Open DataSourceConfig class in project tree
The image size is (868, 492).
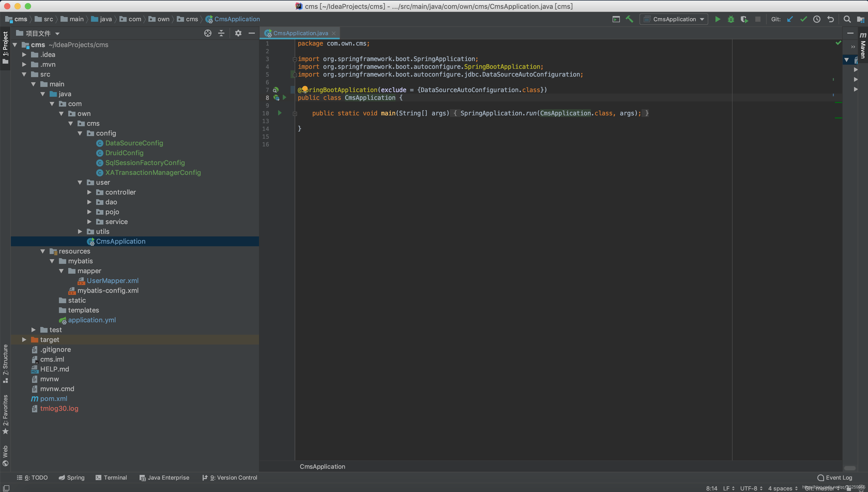[134, 143]
